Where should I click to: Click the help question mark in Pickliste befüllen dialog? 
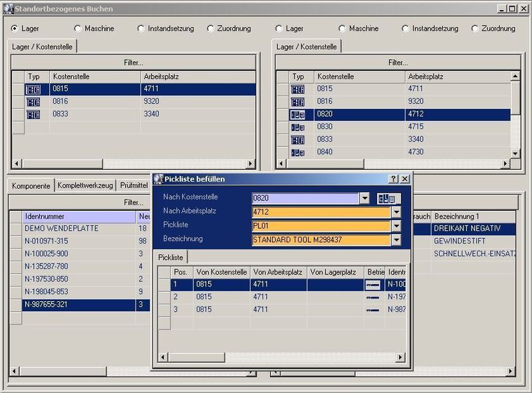click(x=393, y=179)
